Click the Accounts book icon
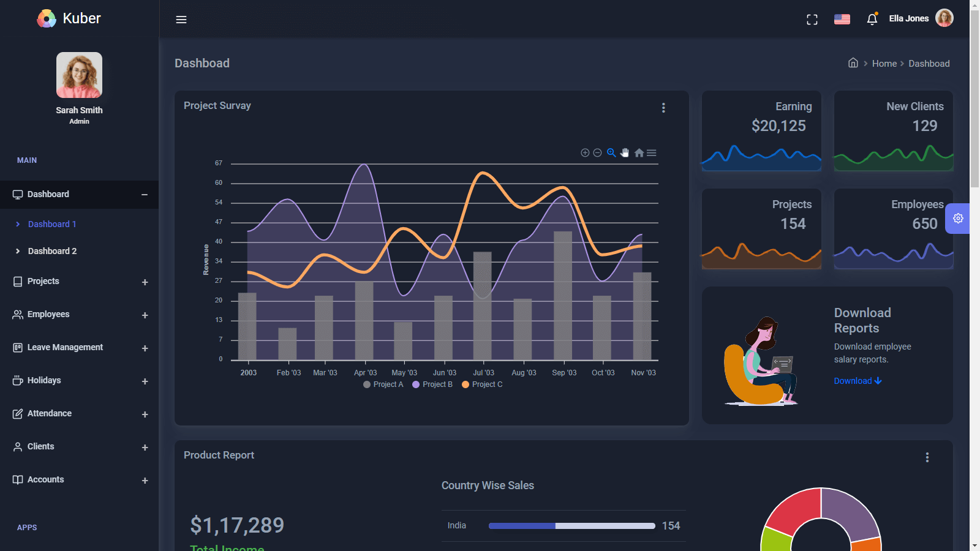Screen dimensions: 980x551 (x=18, y=480)
